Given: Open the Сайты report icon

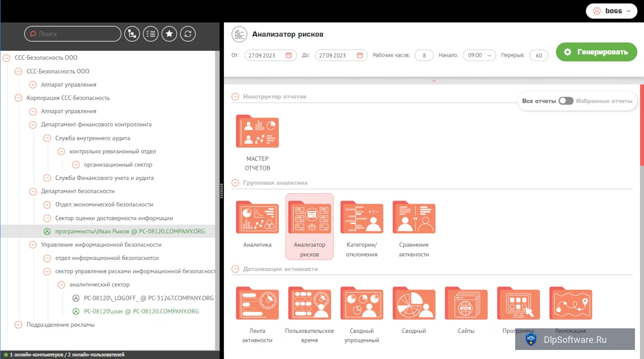Looking at the screenshot, I should point(466,303).
